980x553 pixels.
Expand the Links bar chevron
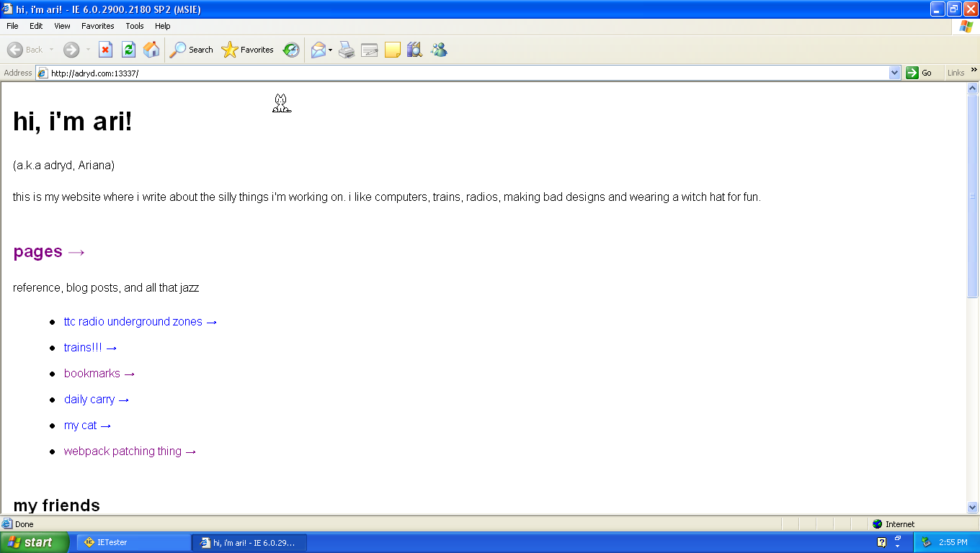(973, 70)
